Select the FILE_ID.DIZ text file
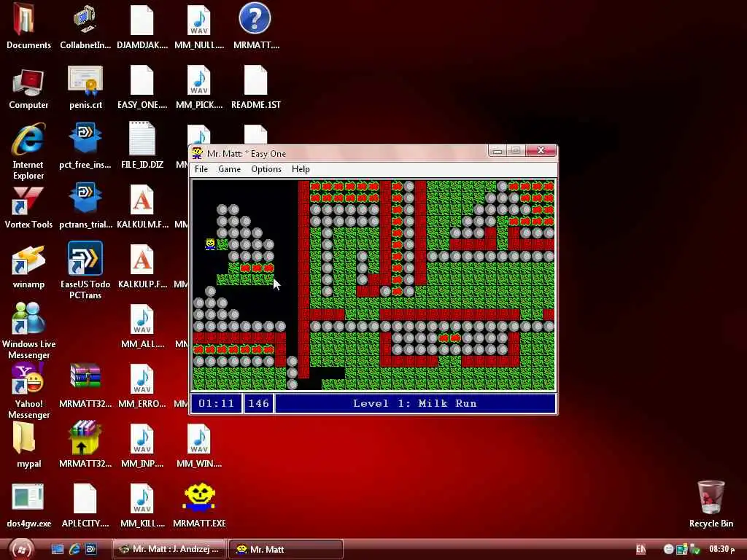 pos(142,147)
